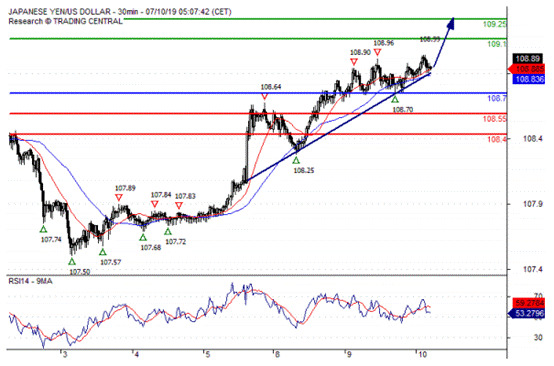Click the black 108.89 price tag

point(528,59)
